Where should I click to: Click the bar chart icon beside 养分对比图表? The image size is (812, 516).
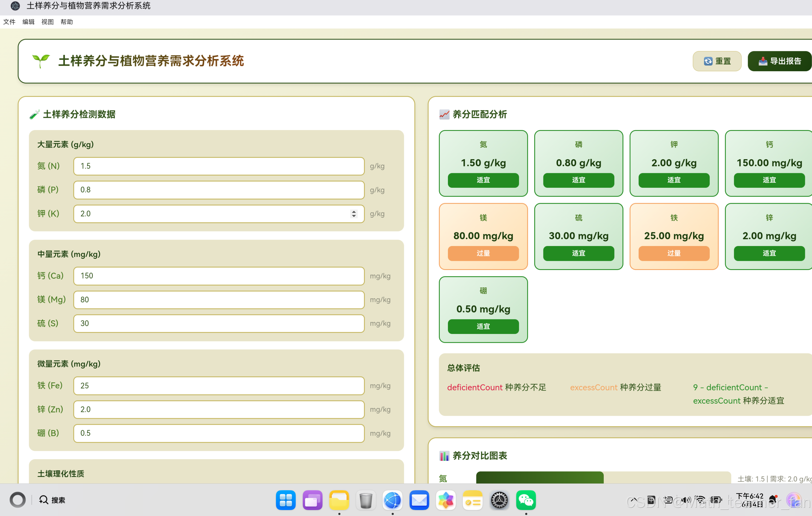[445, 456]
